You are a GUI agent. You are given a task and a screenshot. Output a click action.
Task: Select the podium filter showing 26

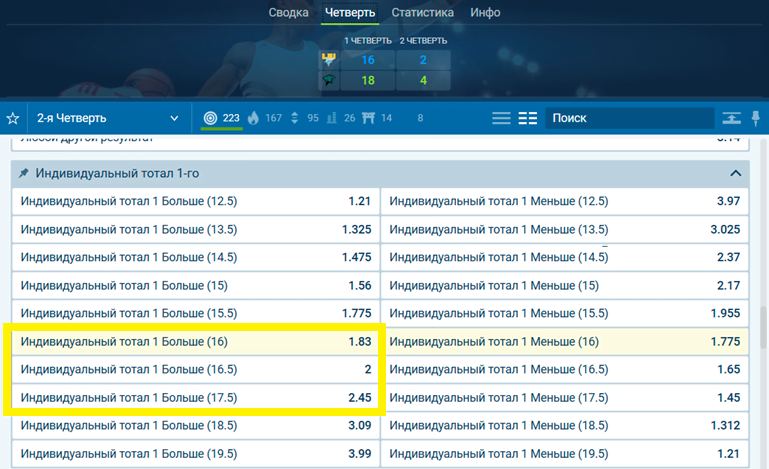coord(342,118)
